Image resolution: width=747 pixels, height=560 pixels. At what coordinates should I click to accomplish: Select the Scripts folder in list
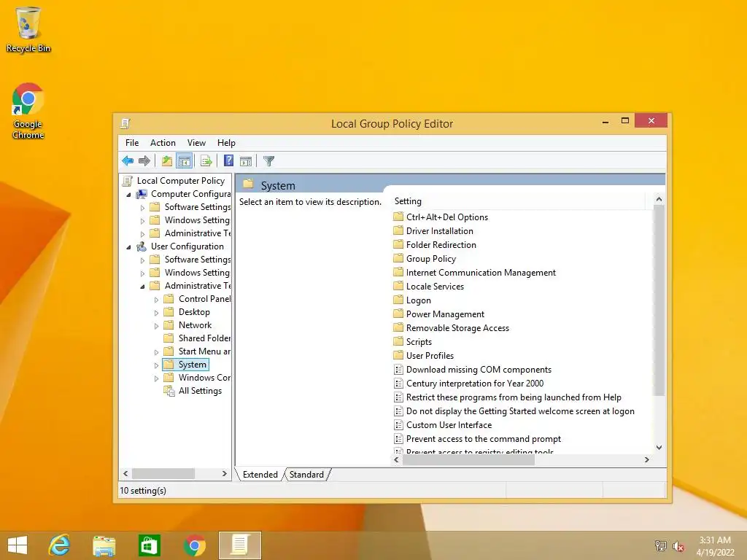(x=413, y=341)
